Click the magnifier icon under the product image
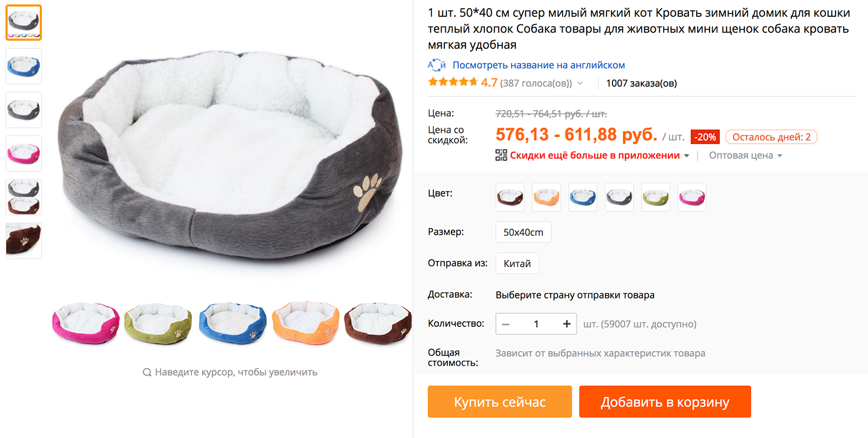Screen dimensions: 868x438 pos(147,372)
